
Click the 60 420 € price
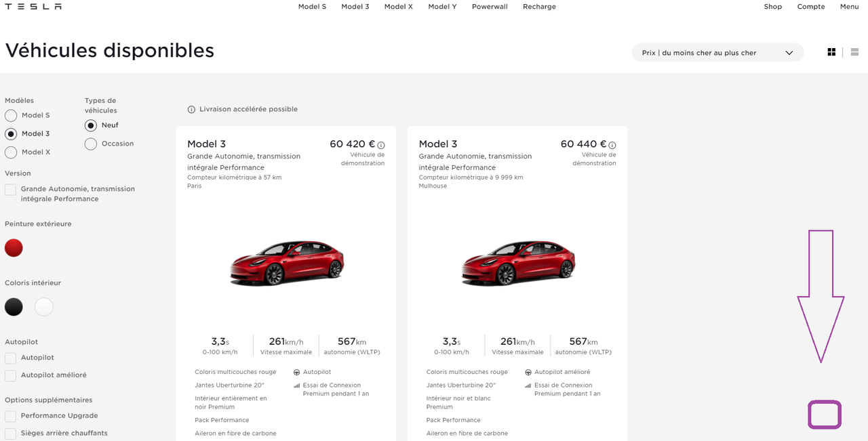[353, 144]
